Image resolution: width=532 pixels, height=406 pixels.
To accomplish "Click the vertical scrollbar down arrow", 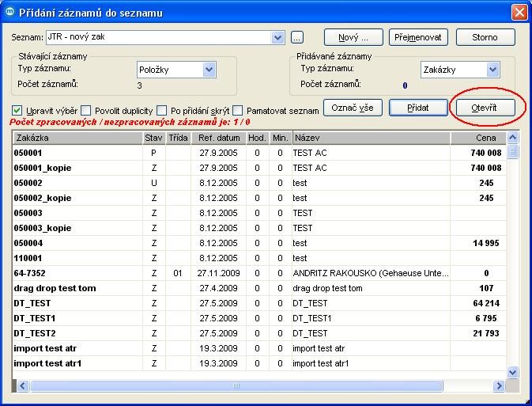I will [512, 373].
